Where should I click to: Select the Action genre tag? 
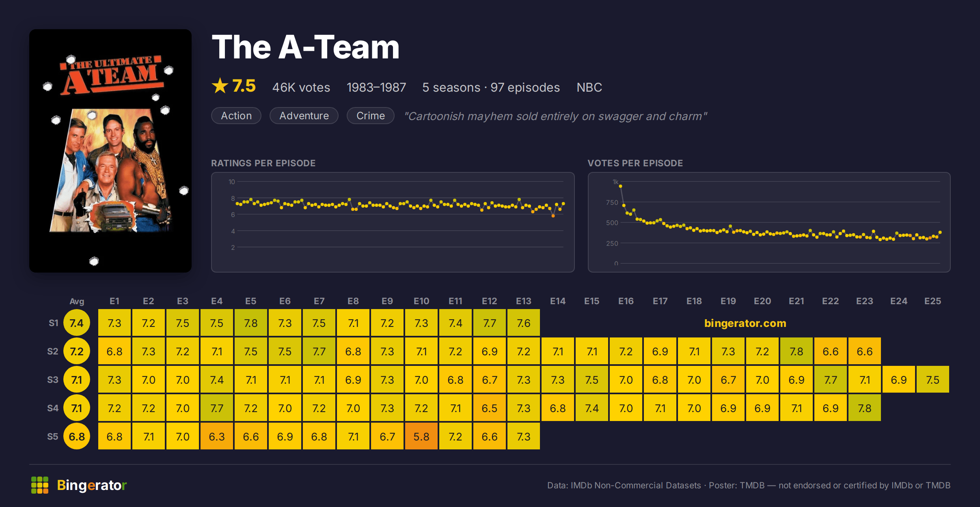(x=236, y=116)
